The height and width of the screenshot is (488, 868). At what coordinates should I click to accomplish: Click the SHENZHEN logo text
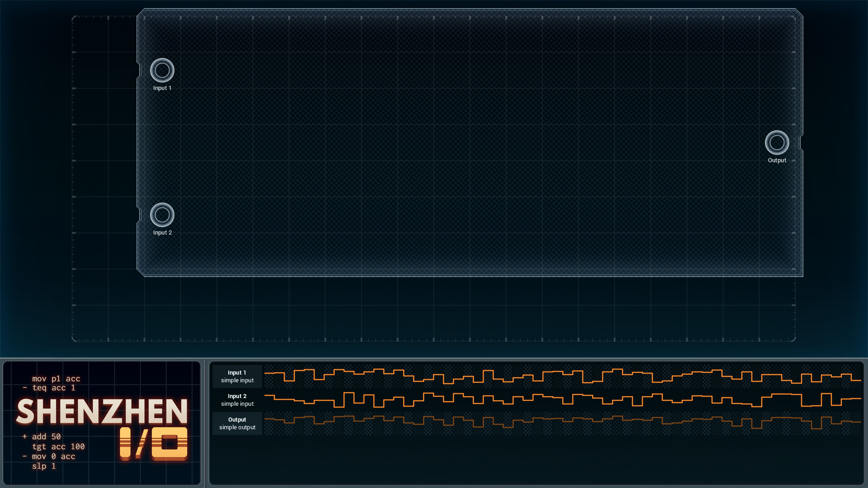point(102,412)
